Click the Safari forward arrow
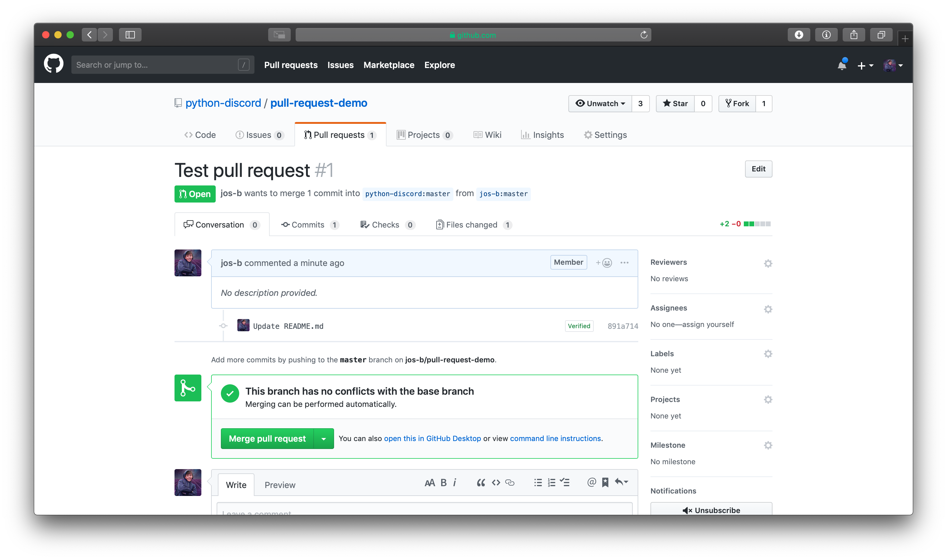Viewport: 947px width, 560px height. (x=105, y=35)
